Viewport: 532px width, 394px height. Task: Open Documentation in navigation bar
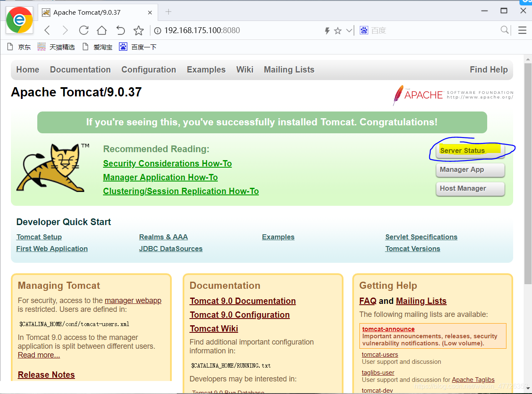click(80, 70)
